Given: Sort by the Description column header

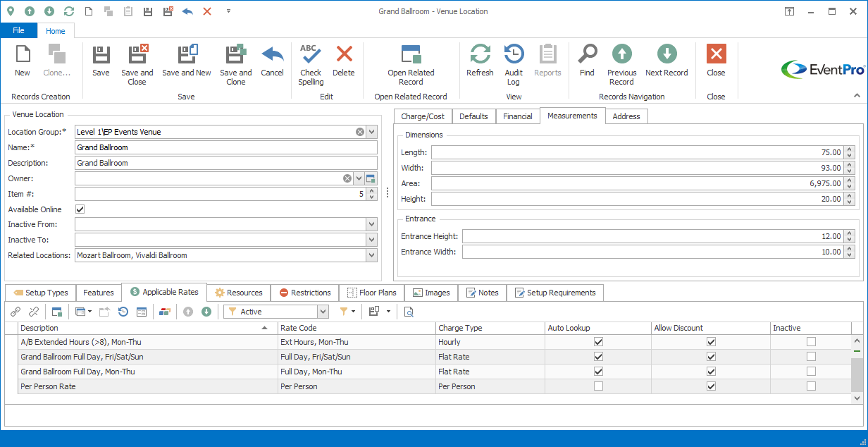Looking at the screenshot, I should click(148, 328).
